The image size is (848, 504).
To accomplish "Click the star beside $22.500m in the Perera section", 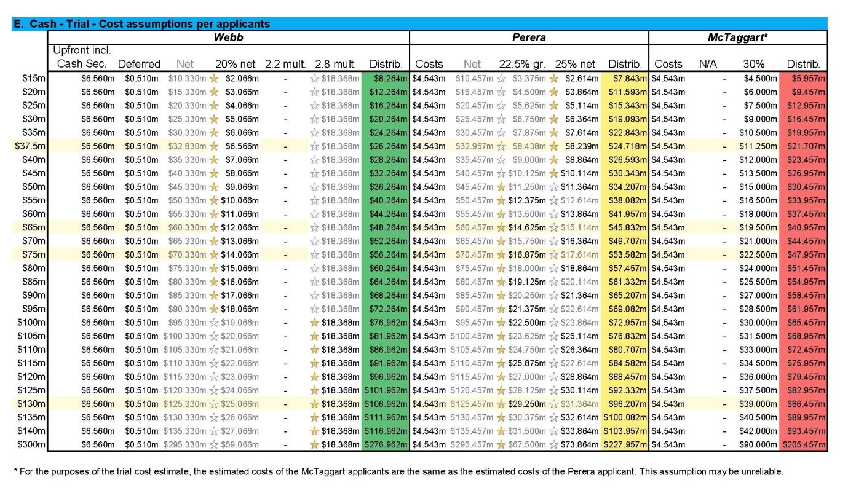I will point(501,323).
